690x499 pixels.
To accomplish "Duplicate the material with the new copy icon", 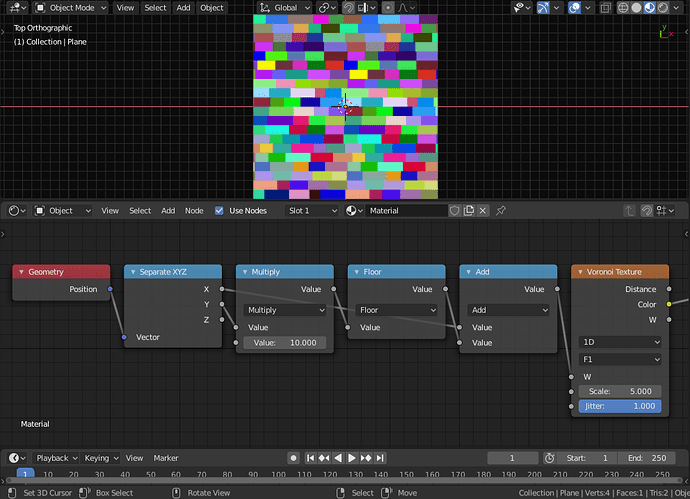I will tap(469, 211).
